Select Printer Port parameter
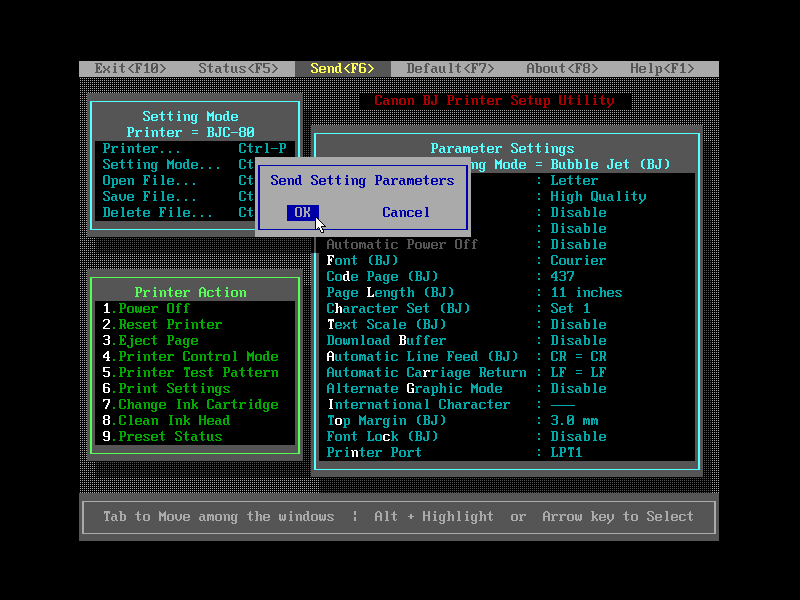This screenshot has width=800, height=600. 374,453
